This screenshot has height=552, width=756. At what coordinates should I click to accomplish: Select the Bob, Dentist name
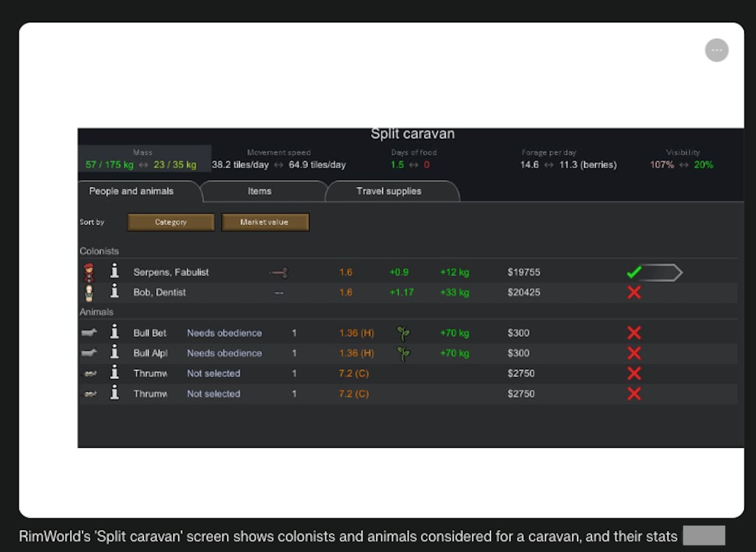(x=160, y=293)
